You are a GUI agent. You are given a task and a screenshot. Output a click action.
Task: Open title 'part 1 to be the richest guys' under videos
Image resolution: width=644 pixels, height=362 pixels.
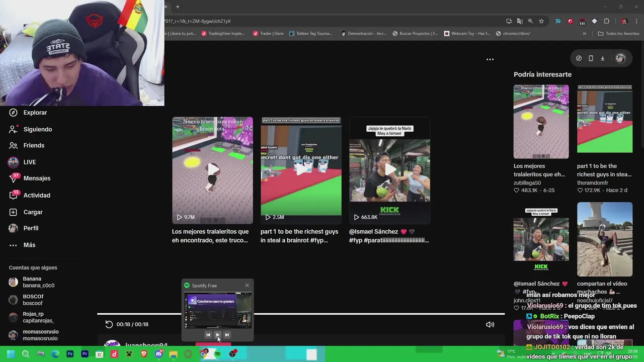pyautogui.click(x=299, y=236)
